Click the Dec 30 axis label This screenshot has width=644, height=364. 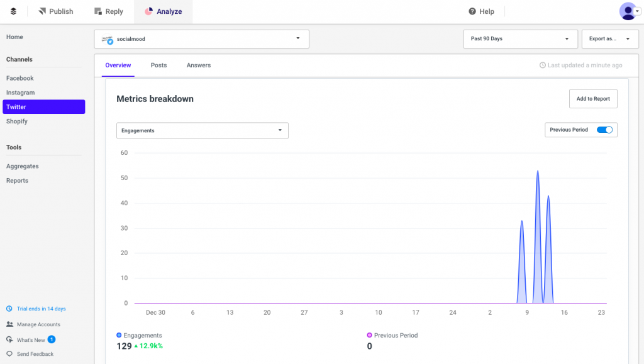coord(156,312)
